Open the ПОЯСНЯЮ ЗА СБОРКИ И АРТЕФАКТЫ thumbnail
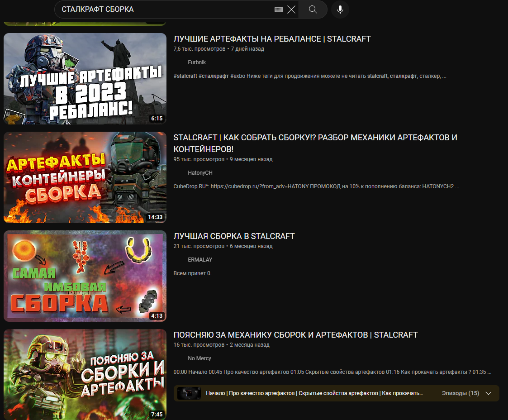 [85, 375]
